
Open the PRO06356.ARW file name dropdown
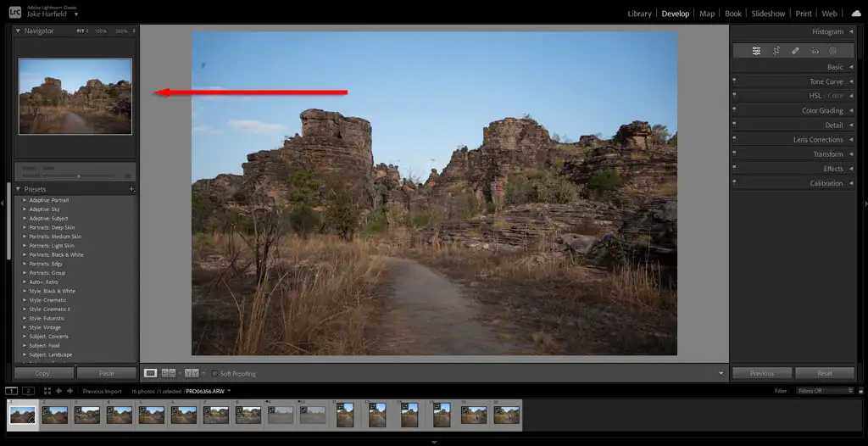coord(229,391)
